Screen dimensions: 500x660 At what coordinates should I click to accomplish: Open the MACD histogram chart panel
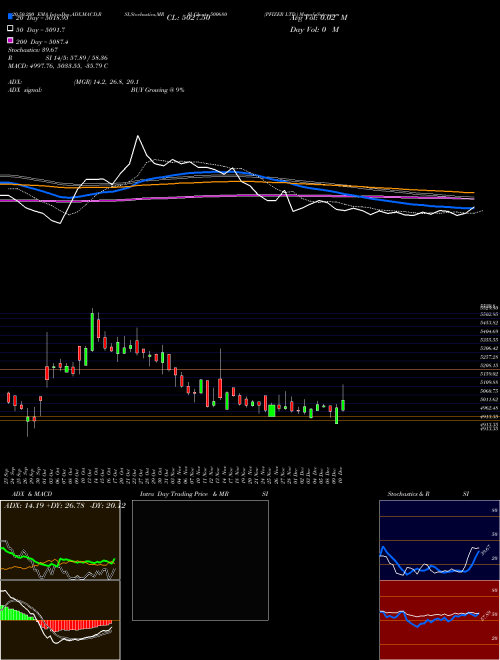tap(60, 620)
